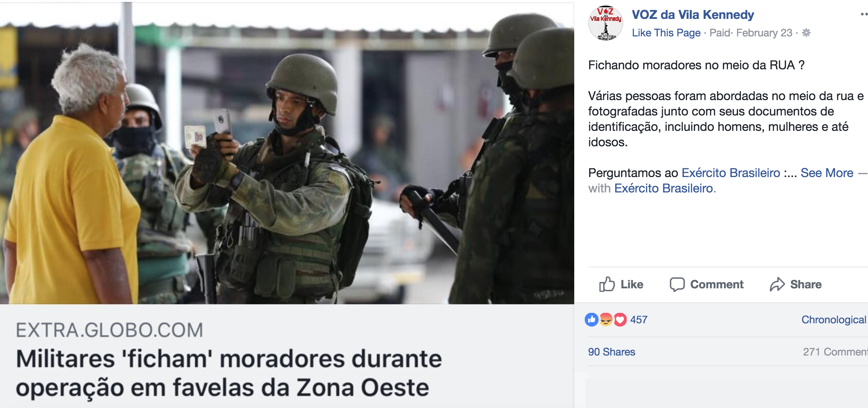Click the angry face reaction icon
This screenshot has height=408, width=868.
tap(606, 319)
